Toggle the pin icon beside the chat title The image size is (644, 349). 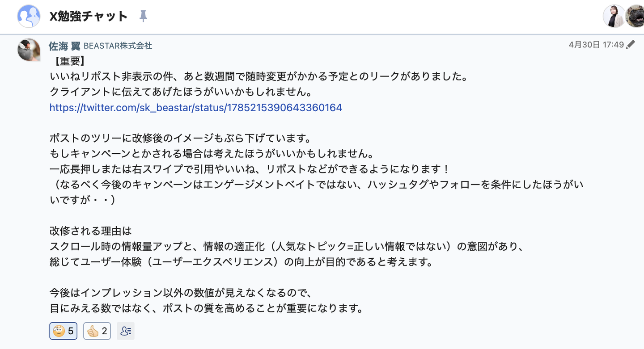[143, 17]
